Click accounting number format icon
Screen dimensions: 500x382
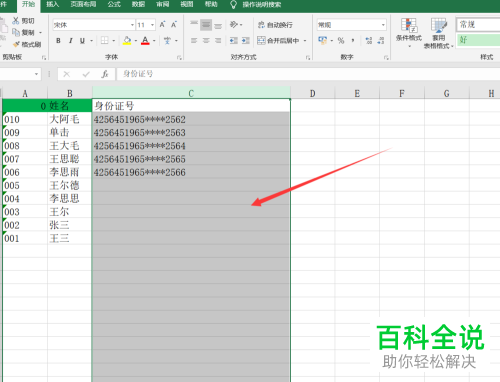click(322, 41)
